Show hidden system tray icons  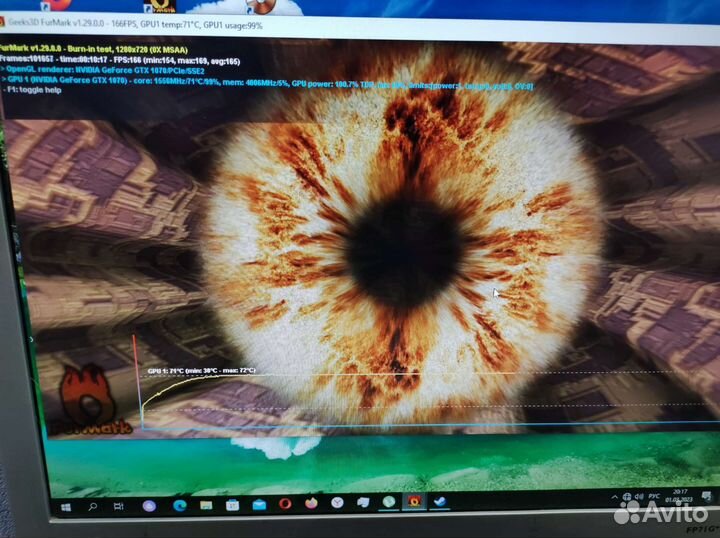pos(614,497)
